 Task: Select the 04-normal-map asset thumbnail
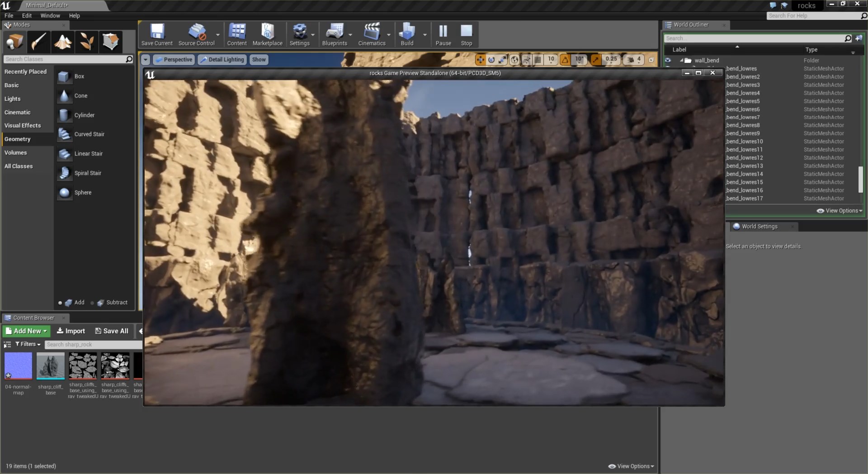pyautogui.click(x=18, y=366)
